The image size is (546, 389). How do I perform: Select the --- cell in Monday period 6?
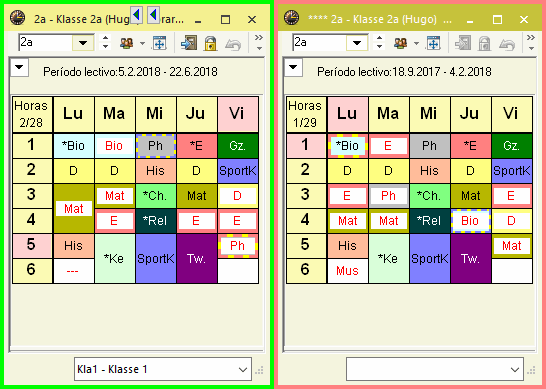click(x=73, y=271)
